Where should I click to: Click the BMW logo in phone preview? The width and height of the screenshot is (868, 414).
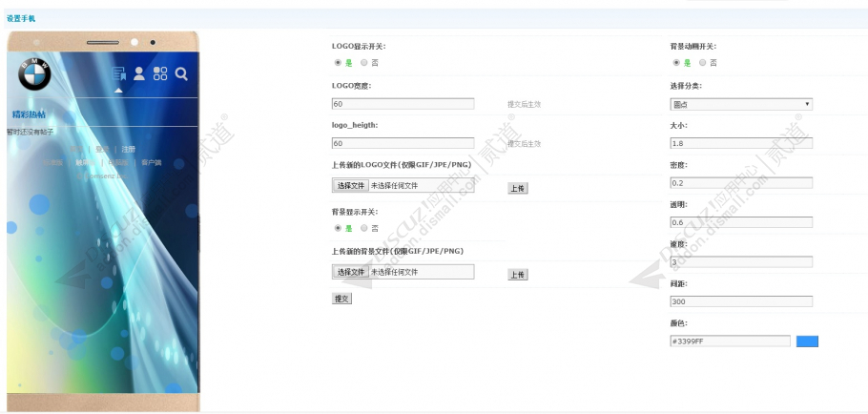pos(34,73)
